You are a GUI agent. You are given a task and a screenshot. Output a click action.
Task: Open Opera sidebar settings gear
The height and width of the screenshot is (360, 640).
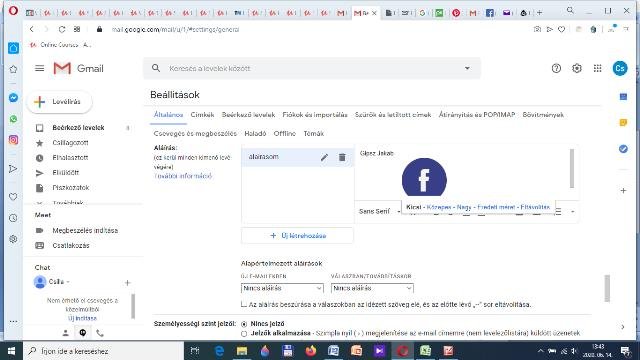coord(13,239)
